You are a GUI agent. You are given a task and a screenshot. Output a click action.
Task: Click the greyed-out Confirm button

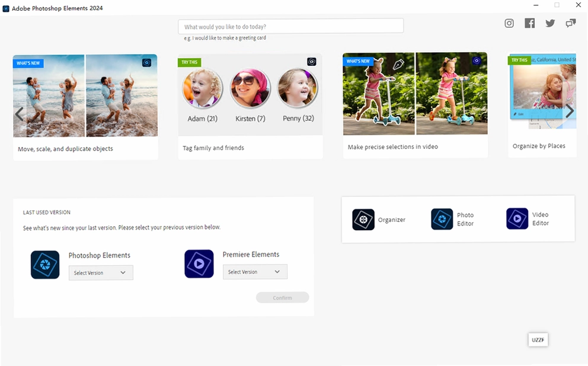pos(282,298)
